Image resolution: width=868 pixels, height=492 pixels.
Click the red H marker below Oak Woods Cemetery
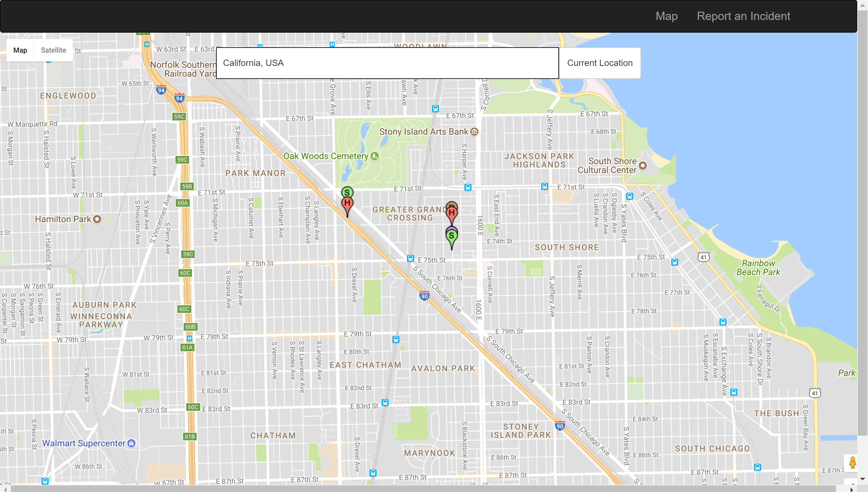tap(347, 204)
